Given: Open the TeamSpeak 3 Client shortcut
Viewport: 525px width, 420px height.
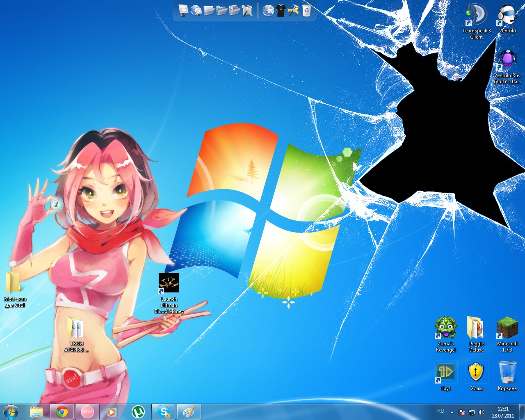Looking at the screenshot, I should point(476,21).
